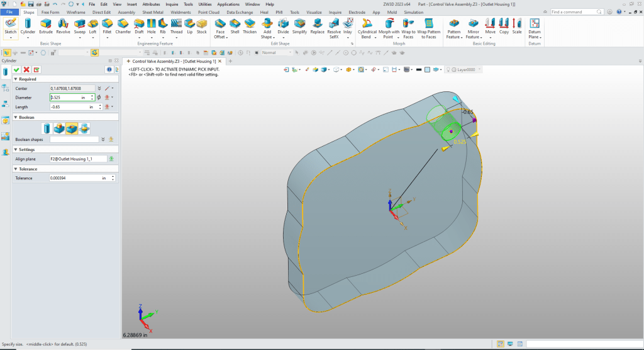Increase Diameter value using the spinner up arrow

click(92, 96)
